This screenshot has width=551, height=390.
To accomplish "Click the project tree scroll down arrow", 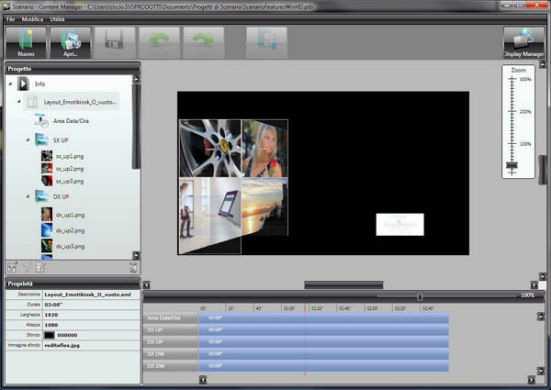I will coord(136,255).
